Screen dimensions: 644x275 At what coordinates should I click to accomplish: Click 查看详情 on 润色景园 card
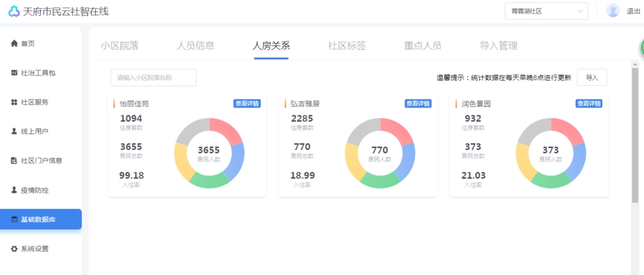[589, 104]
